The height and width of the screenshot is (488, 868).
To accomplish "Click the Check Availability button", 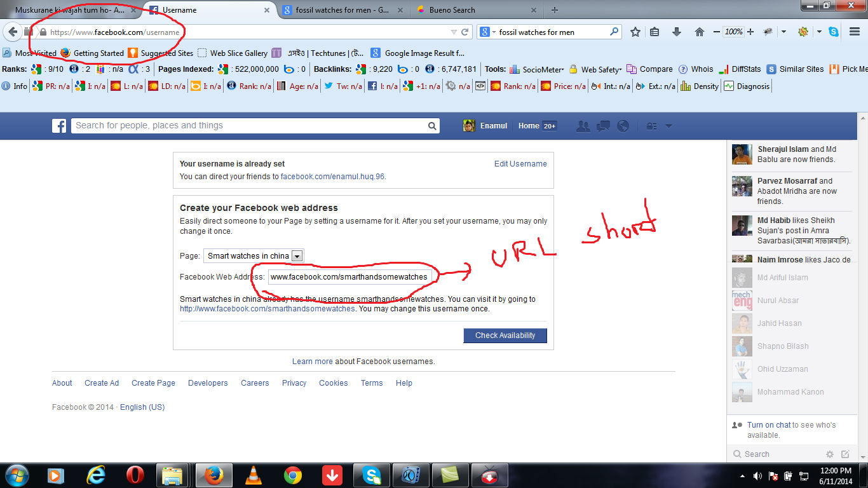I will click(x=505, y=335).
